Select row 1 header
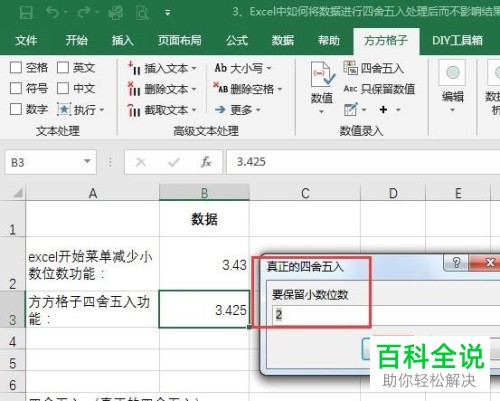This screenshot has height=401, width=500. click(x=13, y=219)
